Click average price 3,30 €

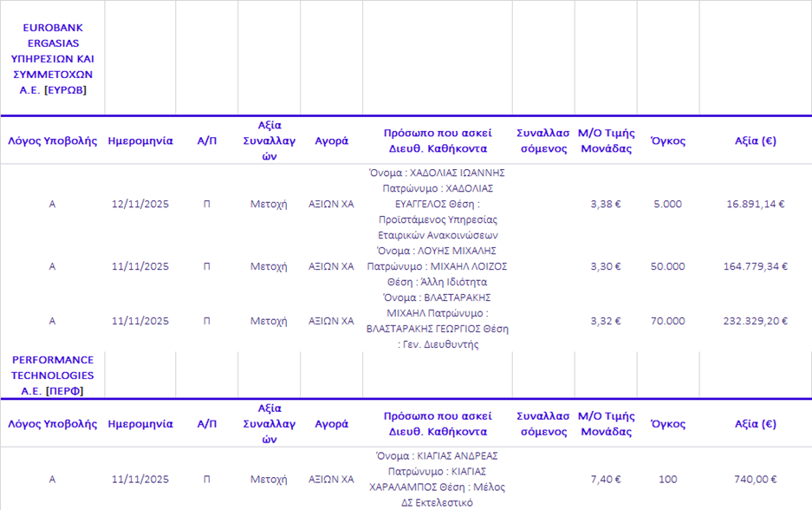coord(606,266)
